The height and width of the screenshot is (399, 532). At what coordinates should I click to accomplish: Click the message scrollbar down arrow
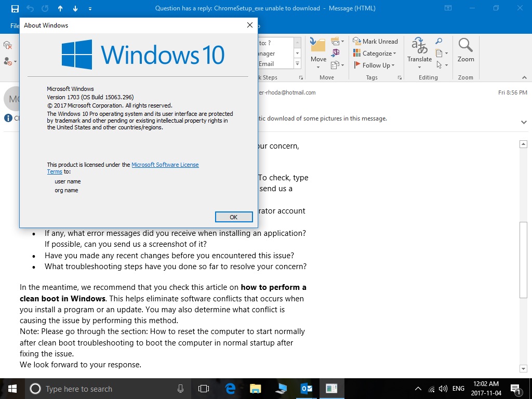pos(523,368)
